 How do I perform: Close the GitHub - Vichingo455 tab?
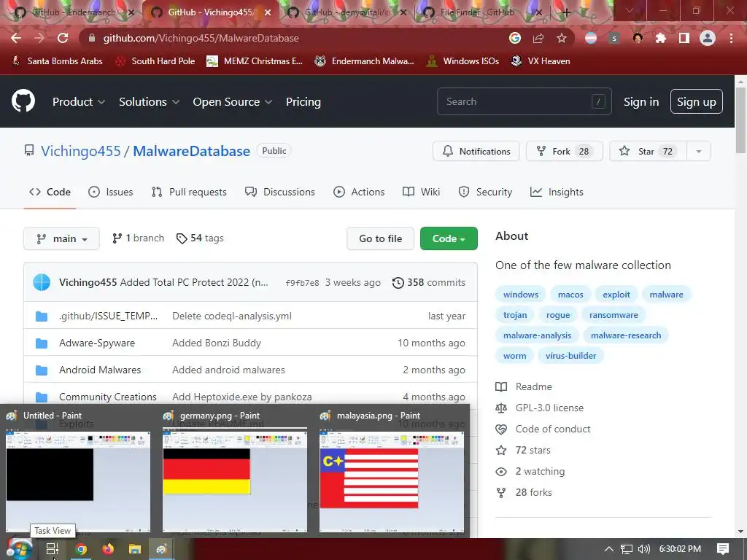tap(268, 12)
